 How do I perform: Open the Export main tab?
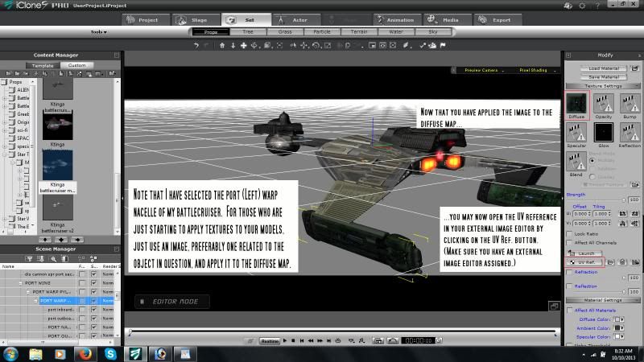click(x=497, y=19)
